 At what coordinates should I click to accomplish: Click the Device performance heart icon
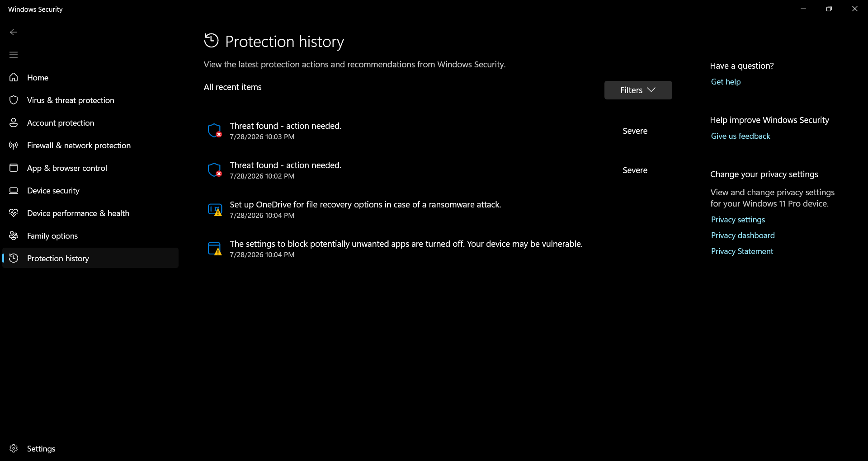coord(14,213)
